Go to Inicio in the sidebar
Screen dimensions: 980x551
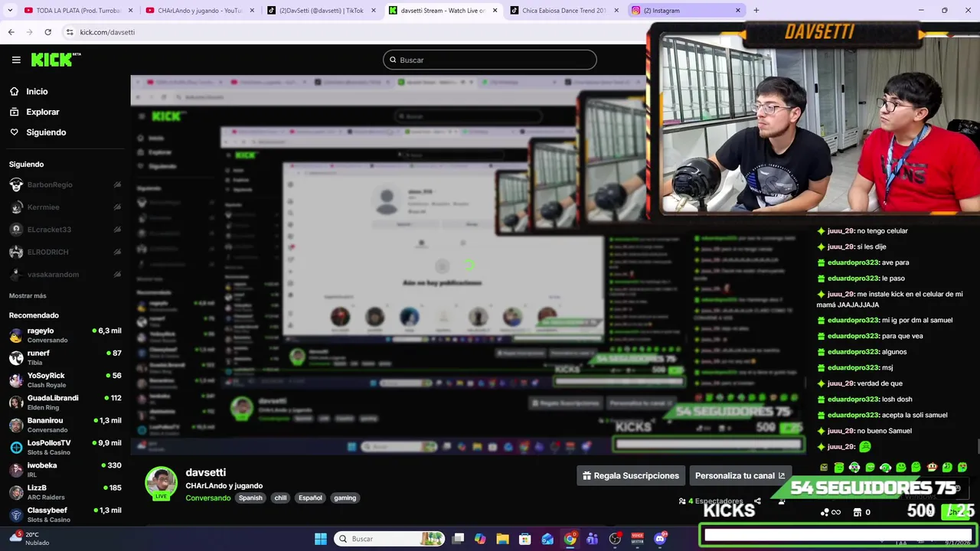pyautogui.click(x=37, y=91)
